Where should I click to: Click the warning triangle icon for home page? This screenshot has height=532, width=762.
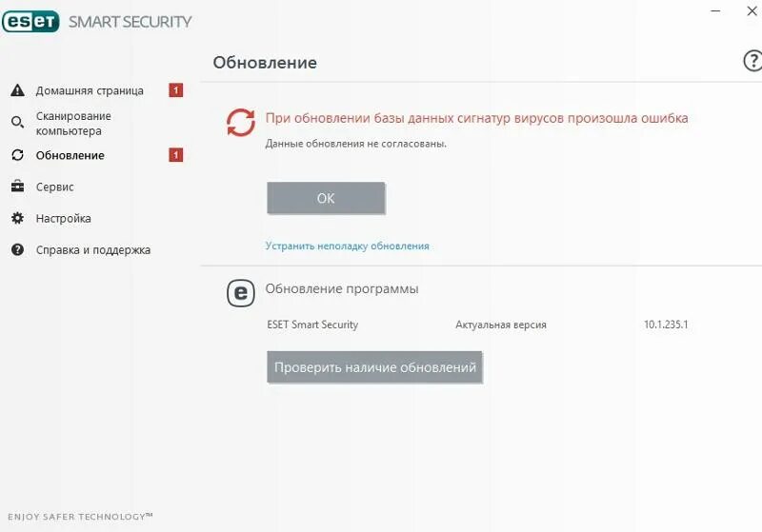(17, 90)
